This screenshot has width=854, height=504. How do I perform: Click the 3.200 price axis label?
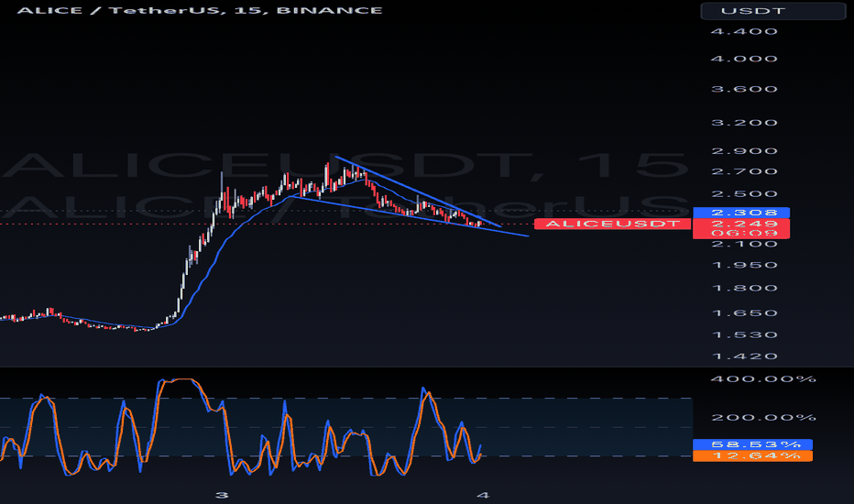point(744,122)
